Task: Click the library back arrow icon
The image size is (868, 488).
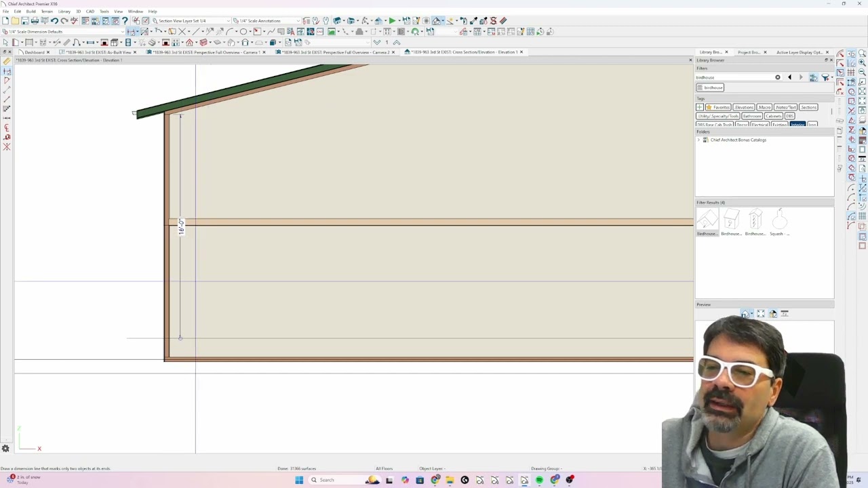Action: 789,77
